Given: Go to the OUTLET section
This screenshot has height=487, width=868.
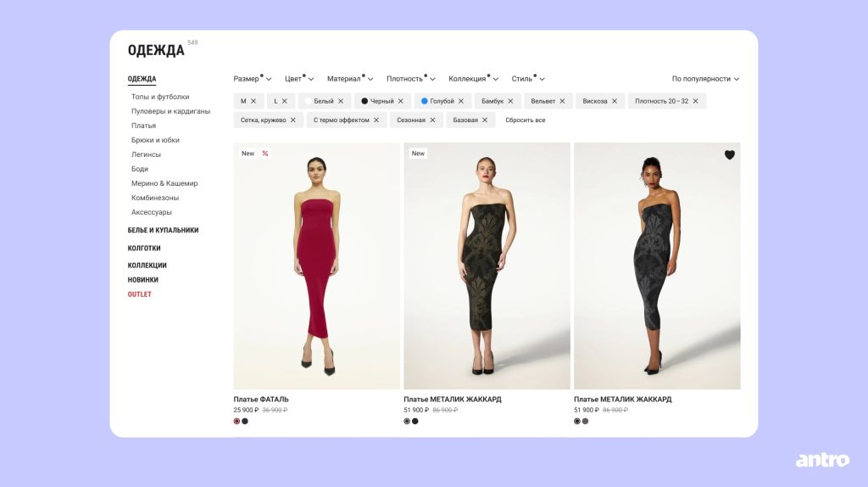Looking at the screenshot, I should click(140, 294).
